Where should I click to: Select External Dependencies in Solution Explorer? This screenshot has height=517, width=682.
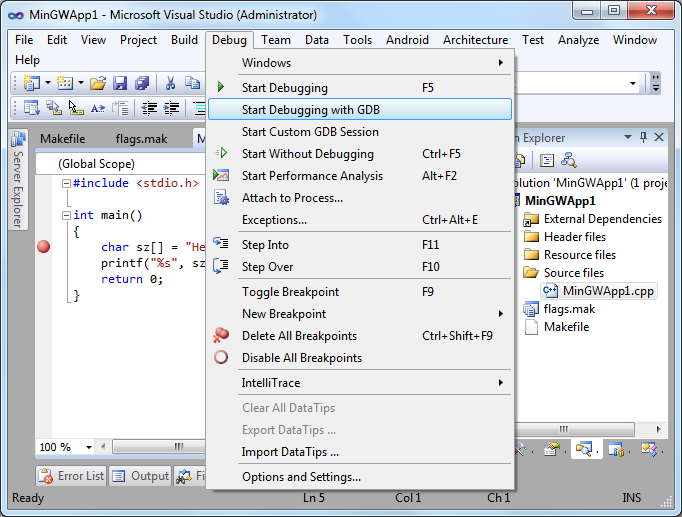pos(603,219)
